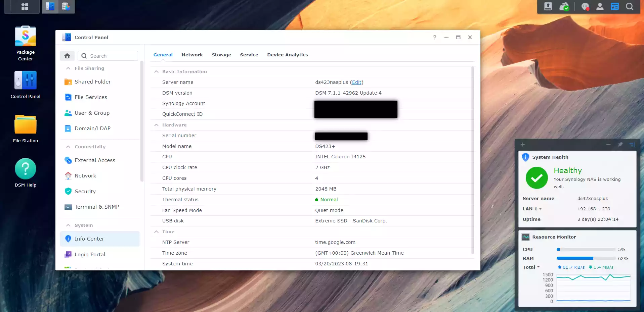Open User & Group settings
The image size is (644, 312).
100,113
